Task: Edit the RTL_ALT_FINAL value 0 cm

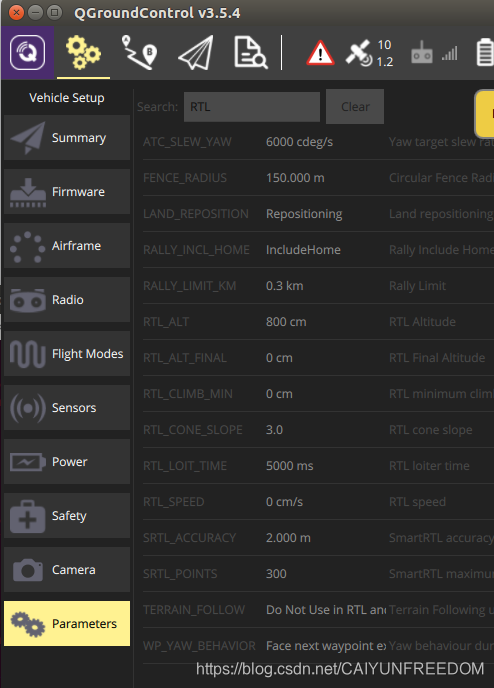Action: point(279,358)
